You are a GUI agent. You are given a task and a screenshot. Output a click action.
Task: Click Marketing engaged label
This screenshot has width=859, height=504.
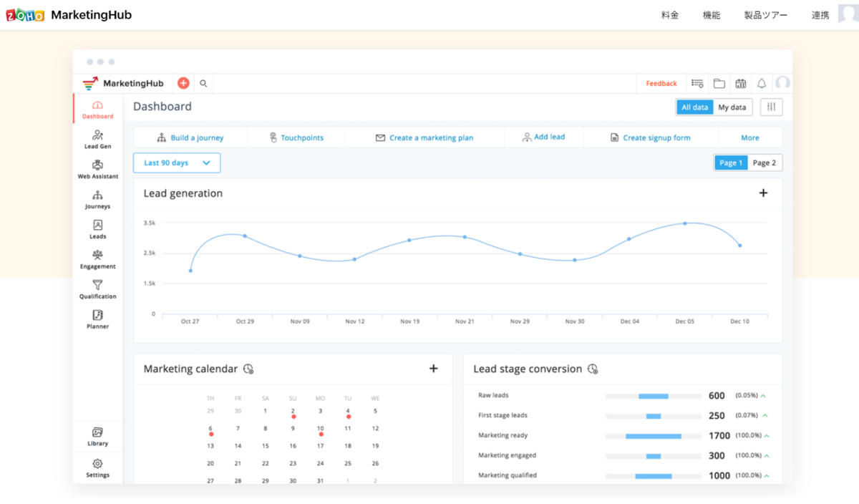507,455
